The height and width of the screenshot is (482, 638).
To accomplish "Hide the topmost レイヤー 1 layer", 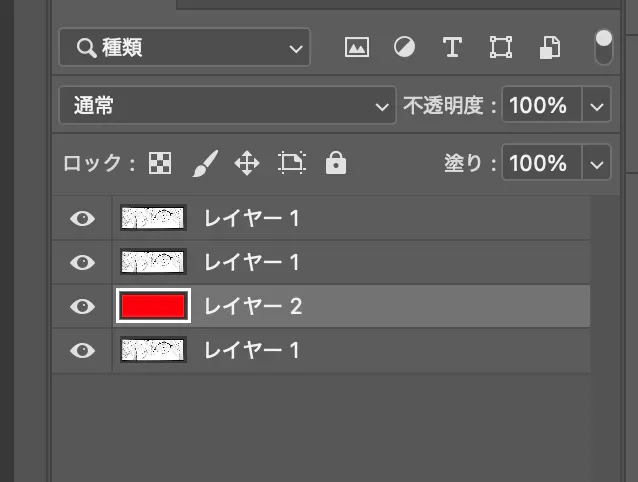I will (83, 218).
